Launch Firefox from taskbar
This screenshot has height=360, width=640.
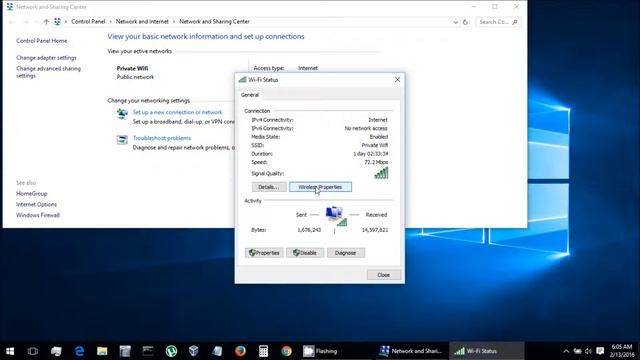[240, 351]
